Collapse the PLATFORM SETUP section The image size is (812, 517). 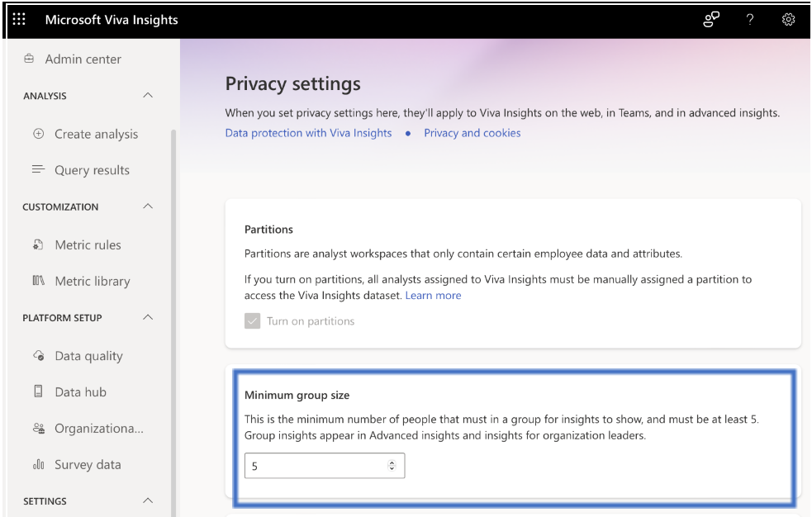(148, 317)
